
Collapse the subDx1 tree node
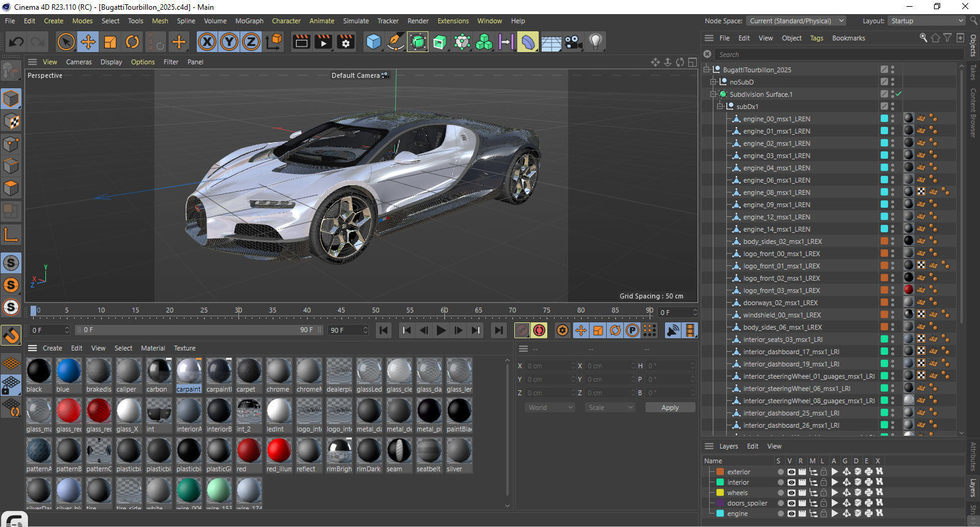(720, 106)
